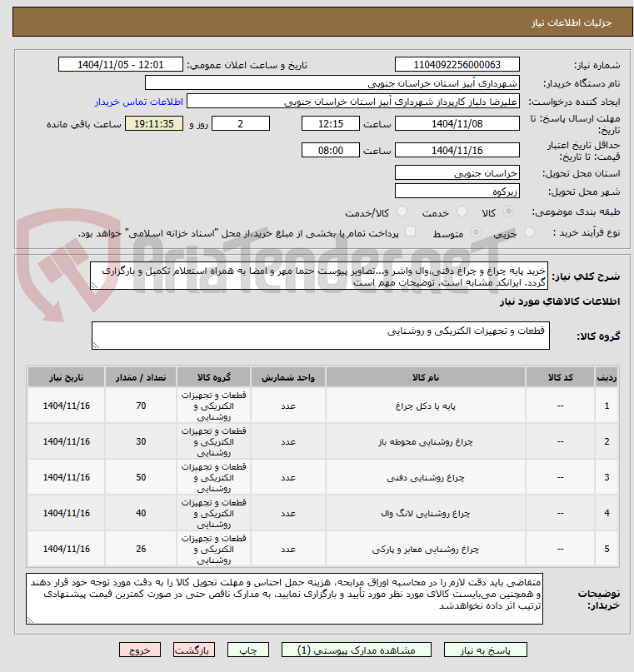Click the تاریخ نیاز column header
The width and height of the screenshot is (634, 672).
point(67,377)
